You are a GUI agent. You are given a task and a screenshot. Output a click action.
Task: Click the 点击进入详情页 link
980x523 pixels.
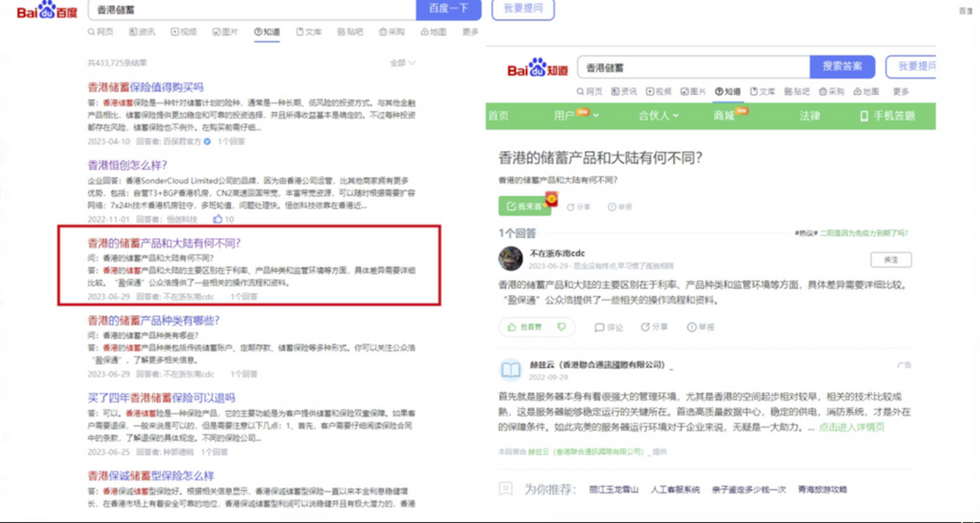click(851, 427)
